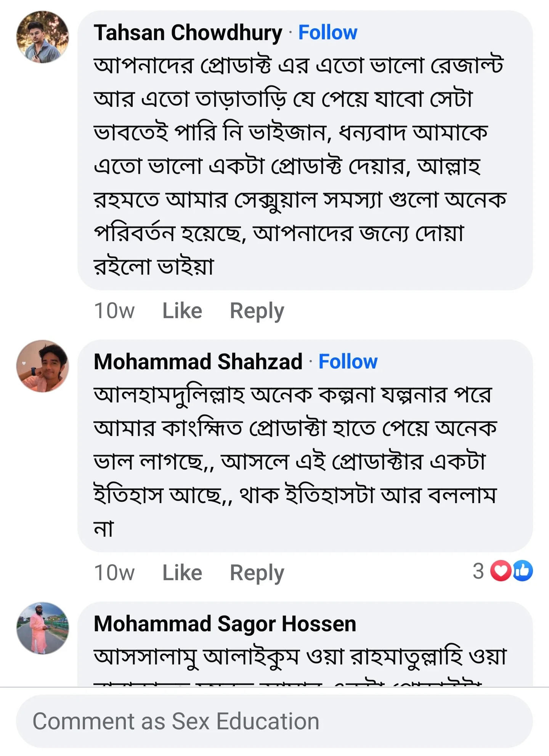This screenshot has width=549, height=756.
Task: Follow Tahsan Chowdhury
Action: (327, 32)
